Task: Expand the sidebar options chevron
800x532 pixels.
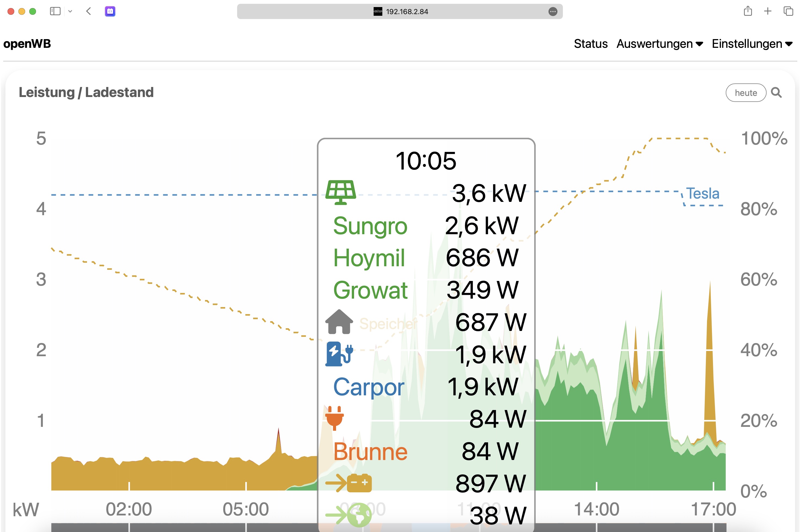Action: (70, 11)
